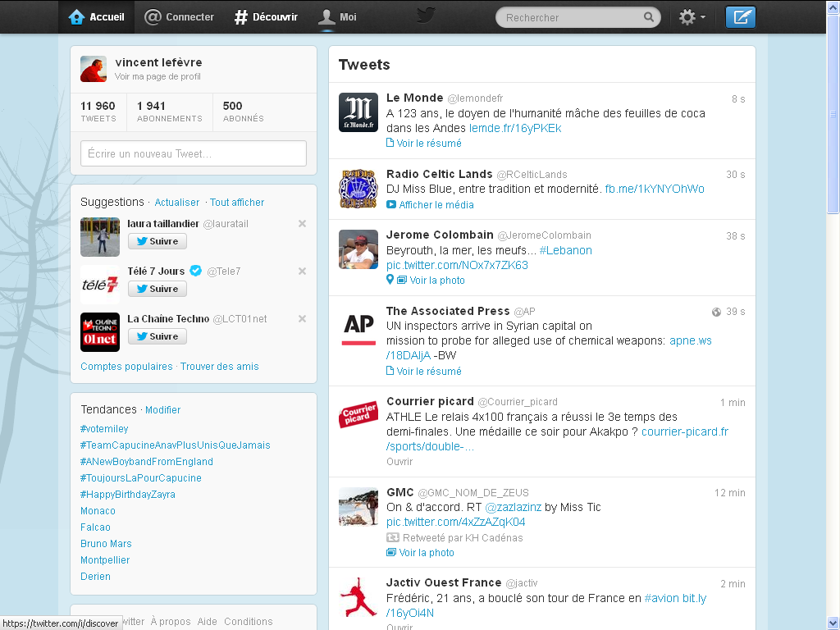
Task: Open the Moi profile tab
Action: pyautogui.click(x=337, y=17)
